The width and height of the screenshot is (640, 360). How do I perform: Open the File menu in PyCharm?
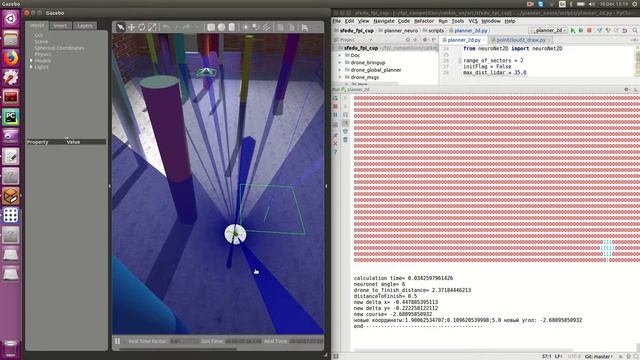click(336, 21)
